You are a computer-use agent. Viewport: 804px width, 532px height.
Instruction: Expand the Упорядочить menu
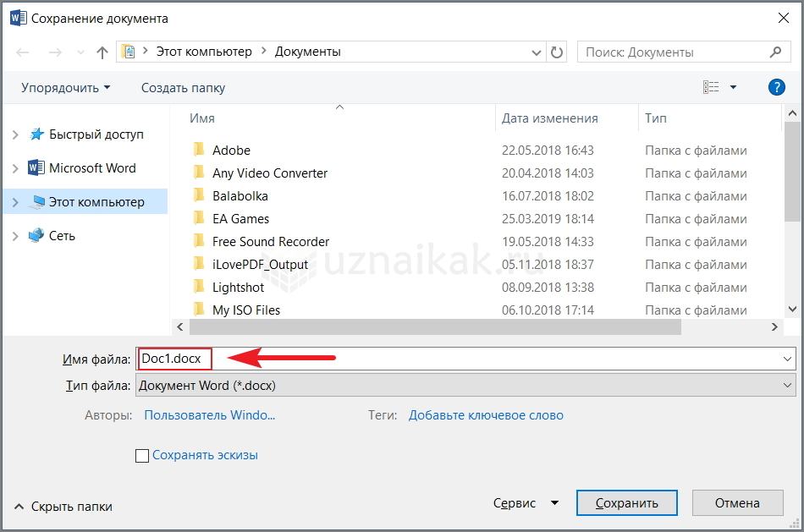pos(65,88)
